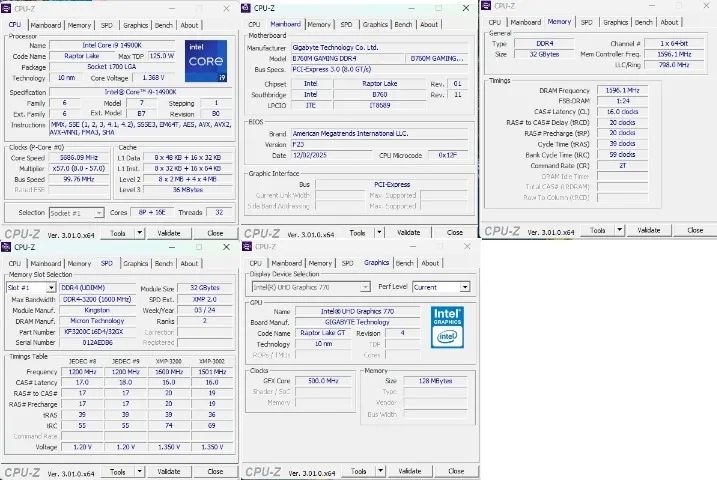The width and height of the screenshot is (717, 480).
Task: Click the GFX Core clock 500.0 MHz value
Action: tap(323, 380)
